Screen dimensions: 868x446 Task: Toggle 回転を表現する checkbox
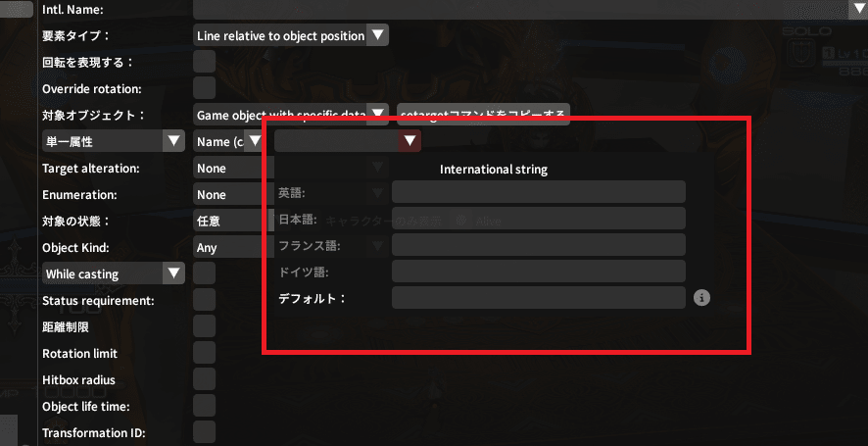click(x=205, y=62)
